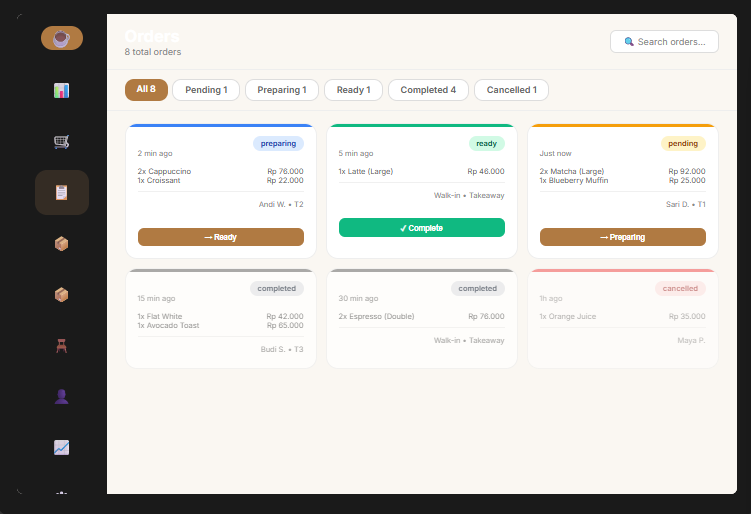Select the 1x Latte (Large) item
Image resolution: width=751 pixels, height=514 pixels.
click(x=366, y=171)
